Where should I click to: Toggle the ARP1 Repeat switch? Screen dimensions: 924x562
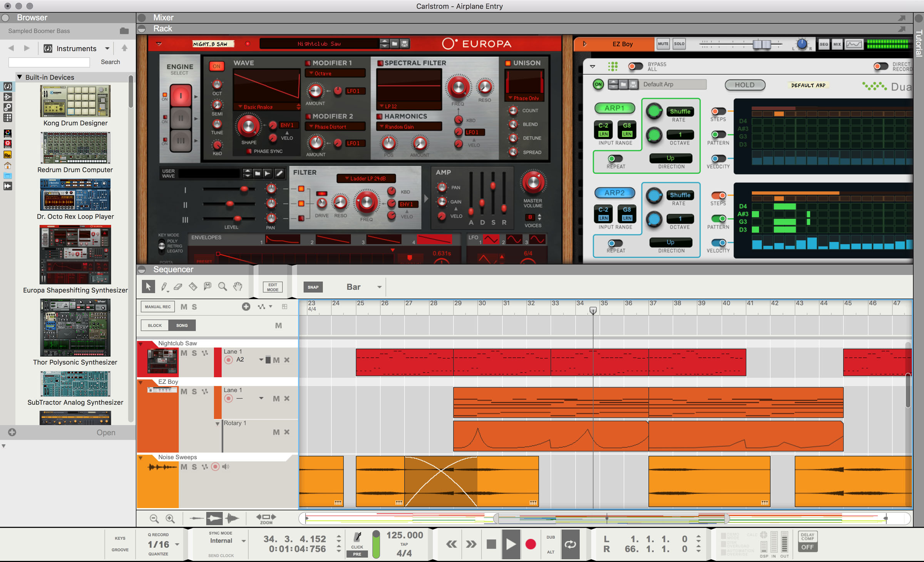click(615, 159)
